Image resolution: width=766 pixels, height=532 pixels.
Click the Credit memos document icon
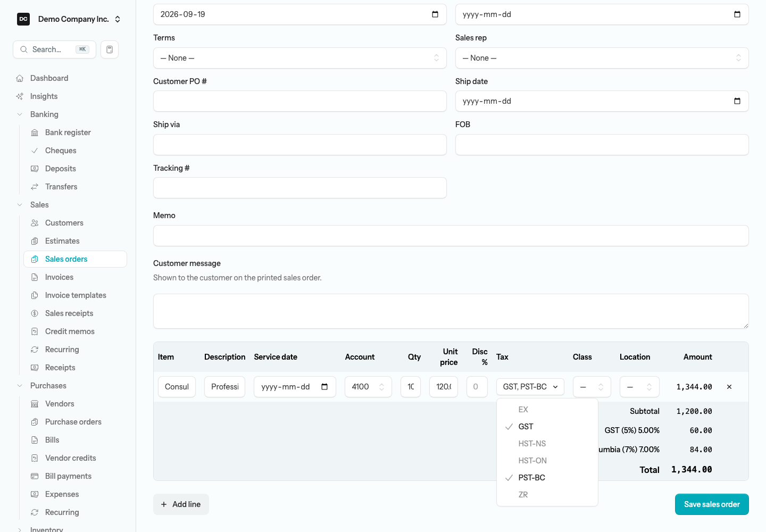point(35,331)
